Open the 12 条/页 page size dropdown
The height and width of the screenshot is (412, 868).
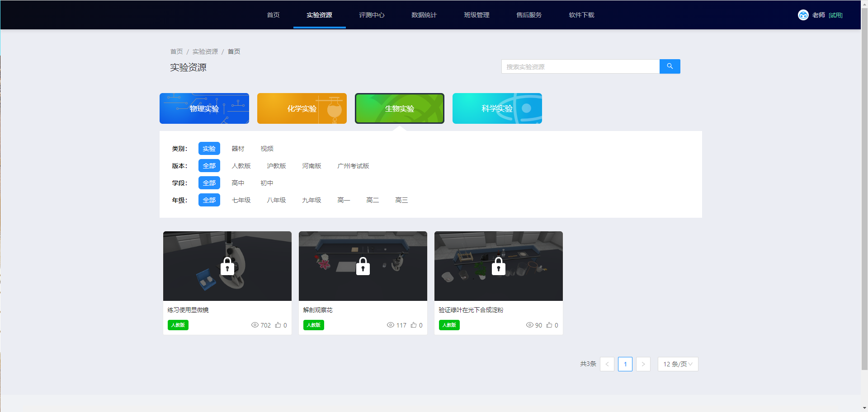[x=678, y=364]
